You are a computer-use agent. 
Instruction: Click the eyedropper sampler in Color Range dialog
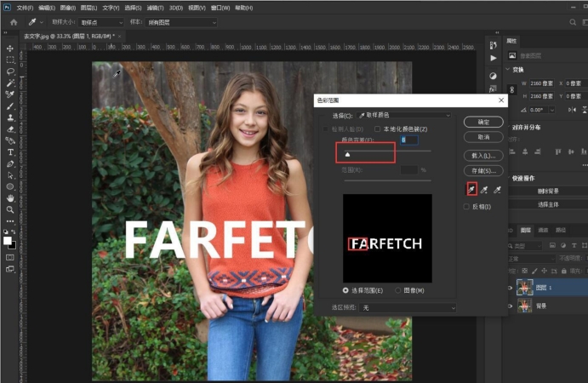click(x=471, y=190)
